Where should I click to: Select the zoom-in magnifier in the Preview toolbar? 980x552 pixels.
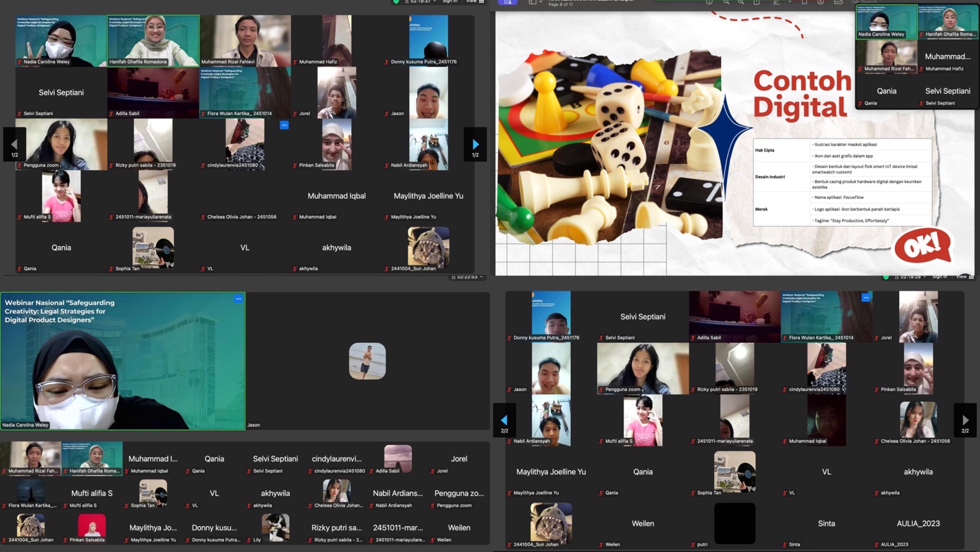[742, 3]
